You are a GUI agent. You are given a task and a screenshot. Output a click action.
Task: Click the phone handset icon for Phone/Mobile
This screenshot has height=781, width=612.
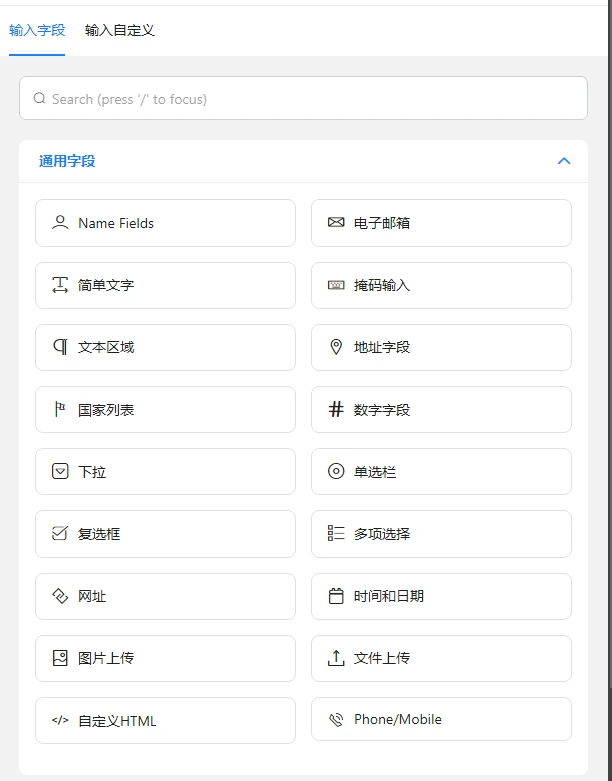pos(336,719)
